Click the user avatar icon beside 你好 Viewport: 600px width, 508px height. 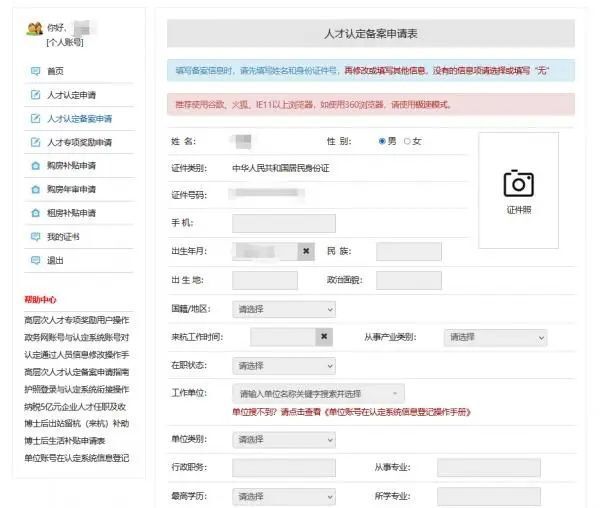click(35, 29)
